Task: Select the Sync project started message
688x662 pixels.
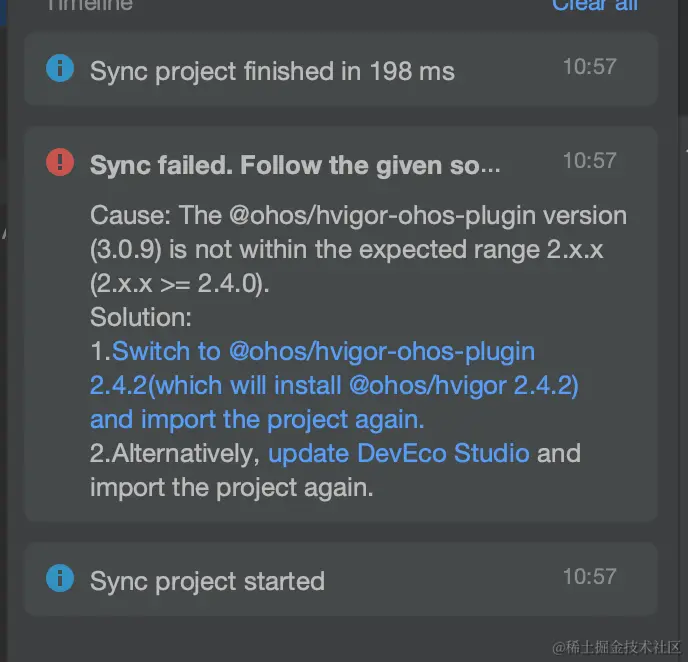Action: pos(207,581)
